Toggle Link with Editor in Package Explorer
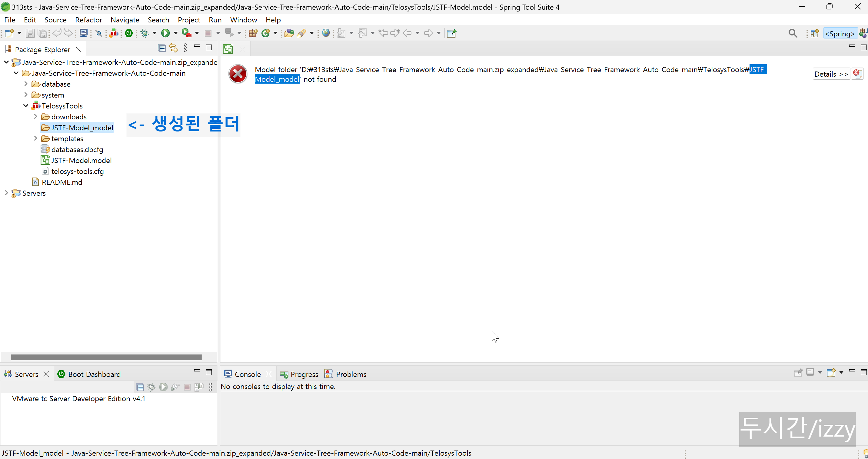The height and width of the screenshot is (459, 868). click(173, 48)
